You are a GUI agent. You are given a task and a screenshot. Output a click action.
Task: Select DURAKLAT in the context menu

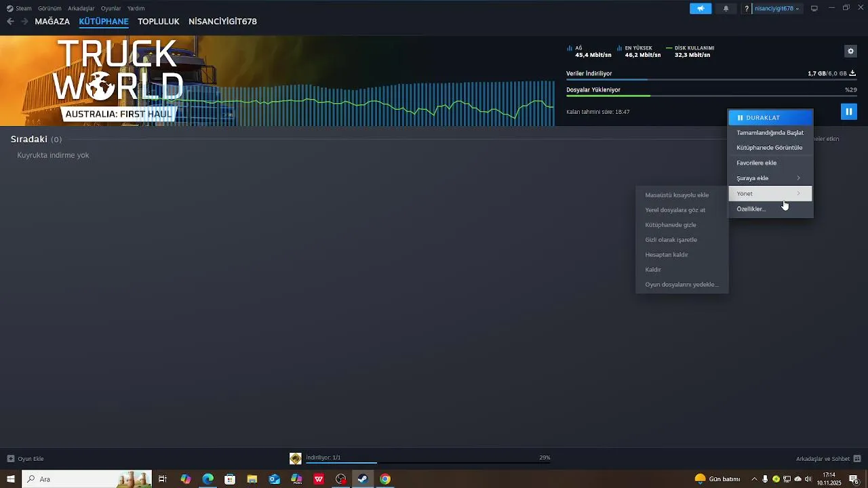coord(770,117)
